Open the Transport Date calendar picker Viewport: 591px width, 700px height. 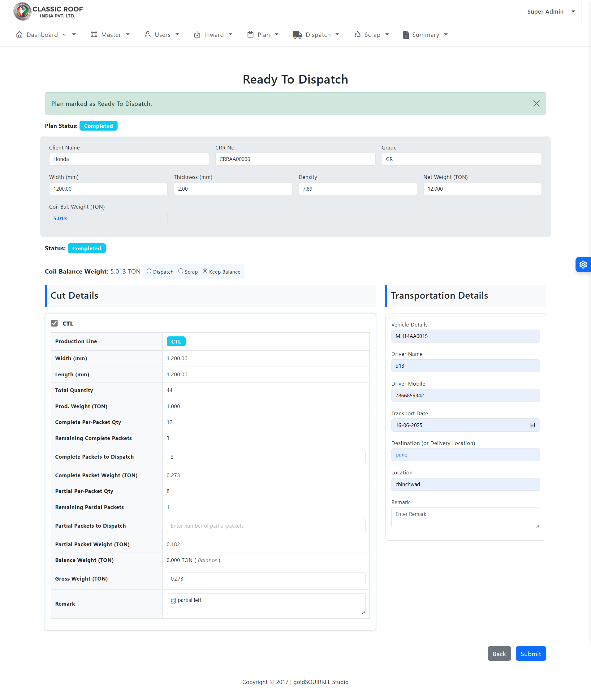(532, 425)
